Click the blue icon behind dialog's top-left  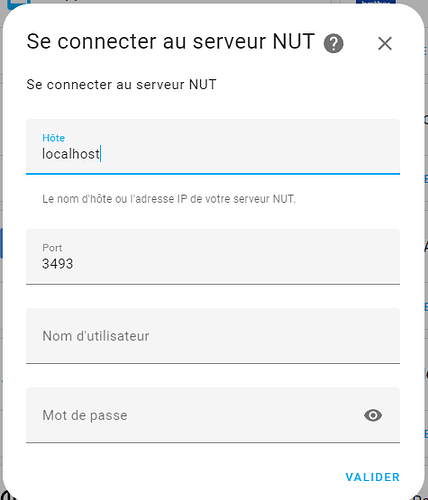click(x=18, y=4)
